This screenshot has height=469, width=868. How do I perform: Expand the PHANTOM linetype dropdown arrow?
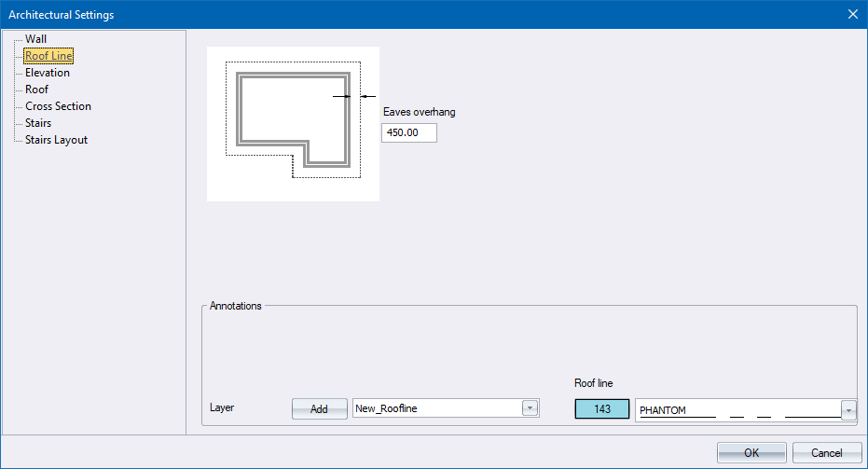pos(848,410)
